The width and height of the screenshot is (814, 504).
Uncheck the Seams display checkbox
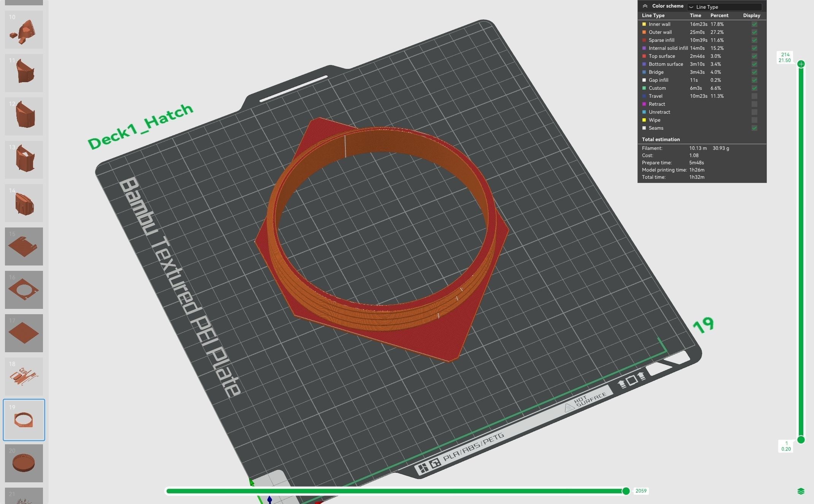(754, 128)
